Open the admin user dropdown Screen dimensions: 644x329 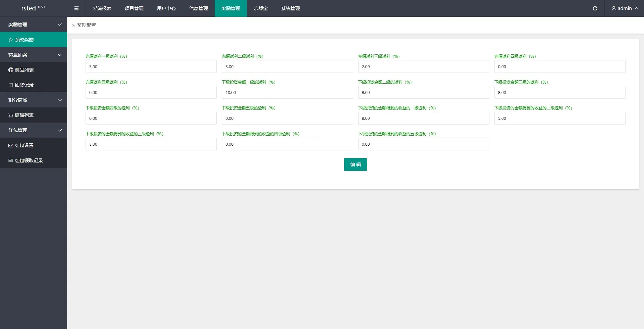[625, 8]
